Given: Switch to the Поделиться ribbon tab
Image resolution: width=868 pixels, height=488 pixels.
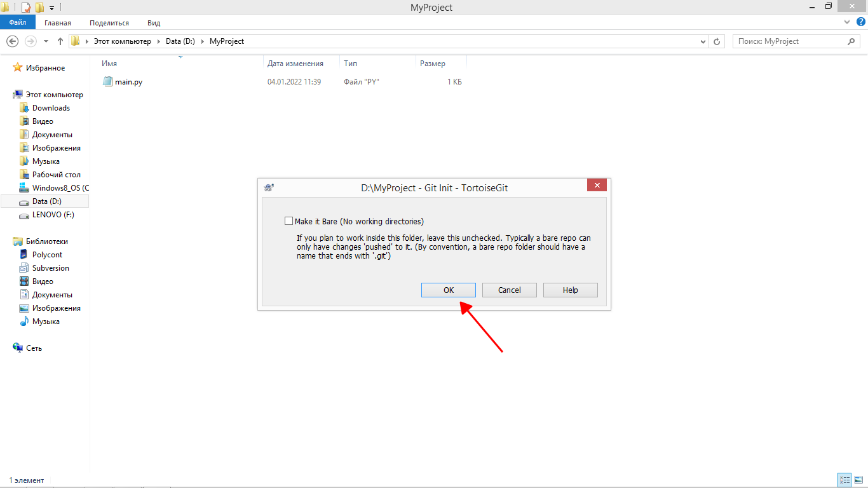Looking at the screenshot, I should 109,22.
